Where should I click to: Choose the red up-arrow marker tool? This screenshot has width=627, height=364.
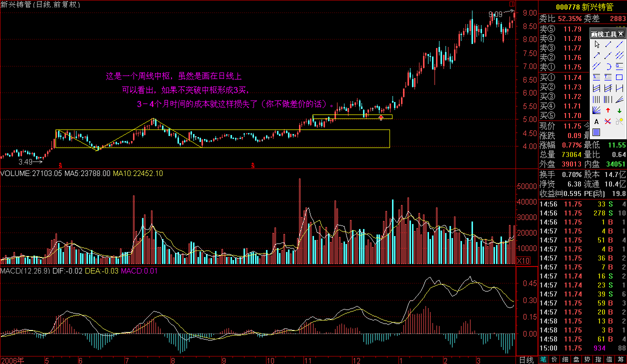tap(607, 110)
